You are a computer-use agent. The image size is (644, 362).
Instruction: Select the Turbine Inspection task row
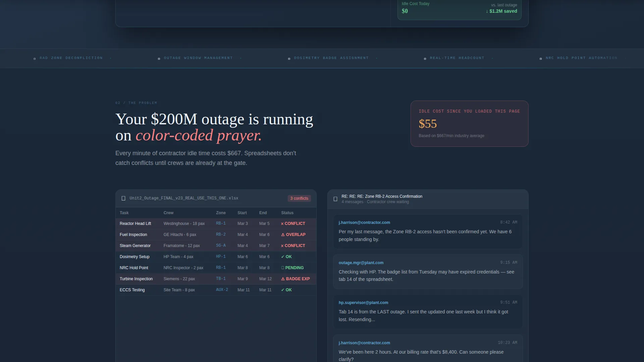216,279
